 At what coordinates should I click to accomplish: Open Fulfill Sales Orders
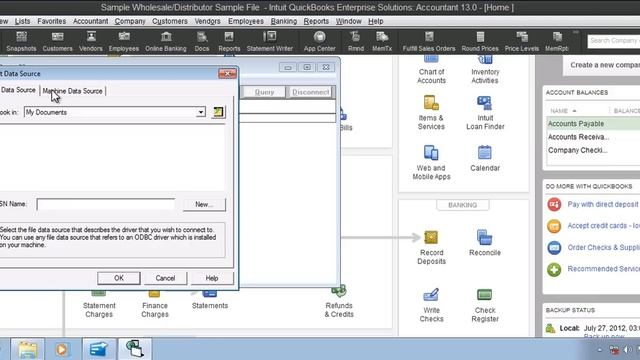(429, 41)
